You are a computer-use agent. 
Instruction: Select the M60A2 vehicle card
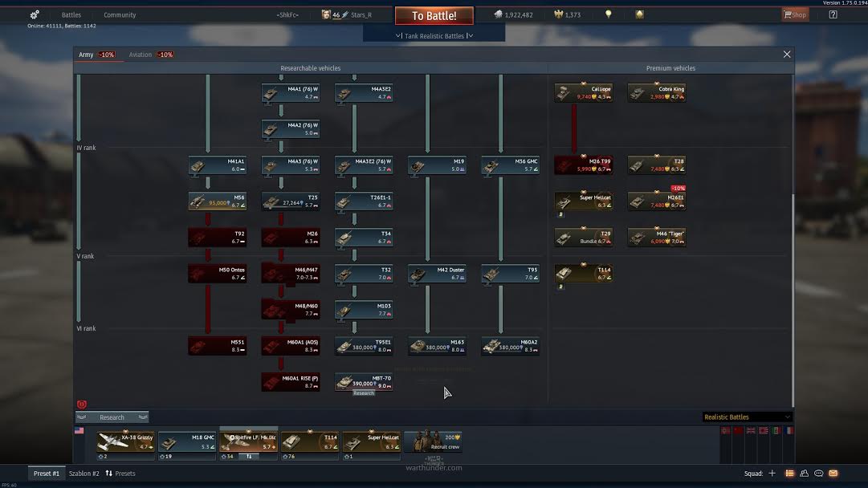click(x=510, y=346)
